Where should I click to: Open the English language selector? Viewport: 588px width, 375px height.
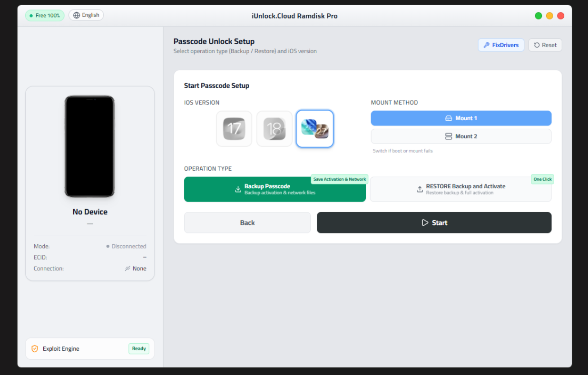coord(86,15)
